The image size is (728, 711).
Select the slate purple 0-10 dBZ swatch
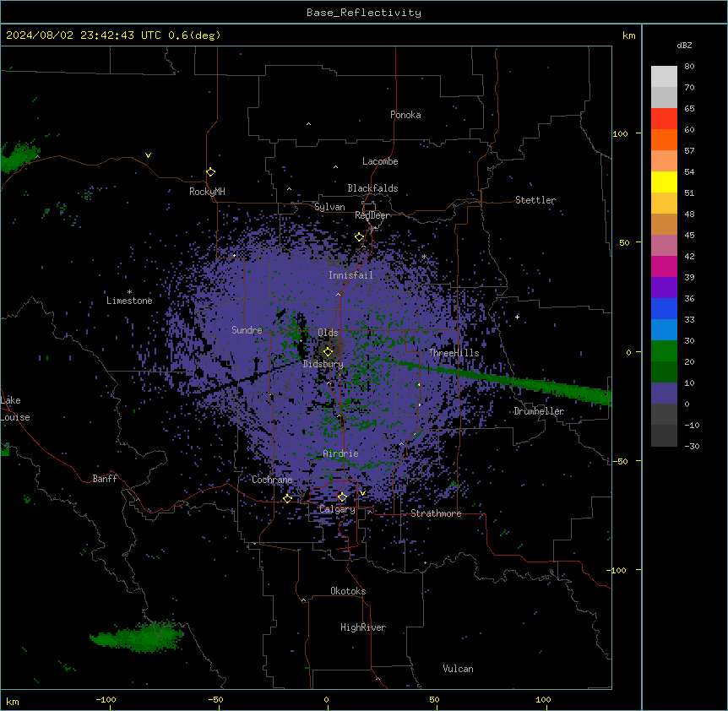coord(664,393)
